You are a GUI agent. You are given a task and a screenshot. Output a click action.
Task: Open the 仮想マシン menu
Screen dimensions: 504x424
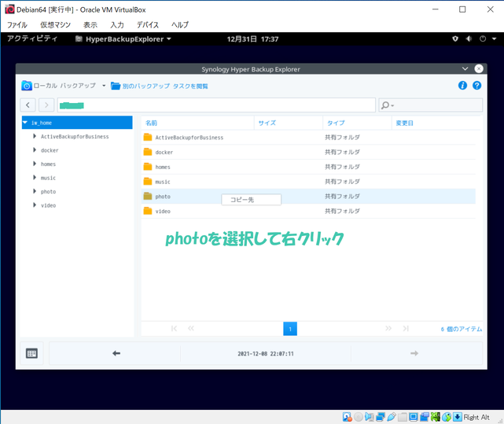pyautogui.click(x=55, y=24)
